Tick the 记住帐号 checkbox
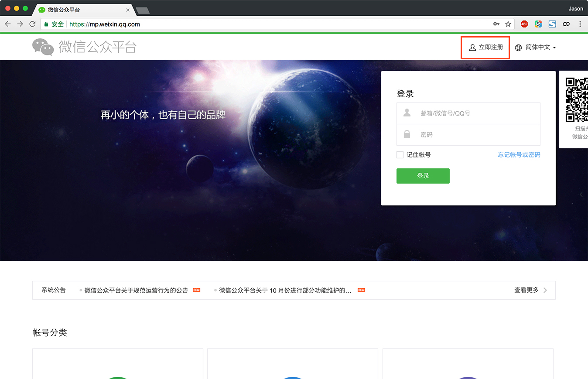 [400, 155]
